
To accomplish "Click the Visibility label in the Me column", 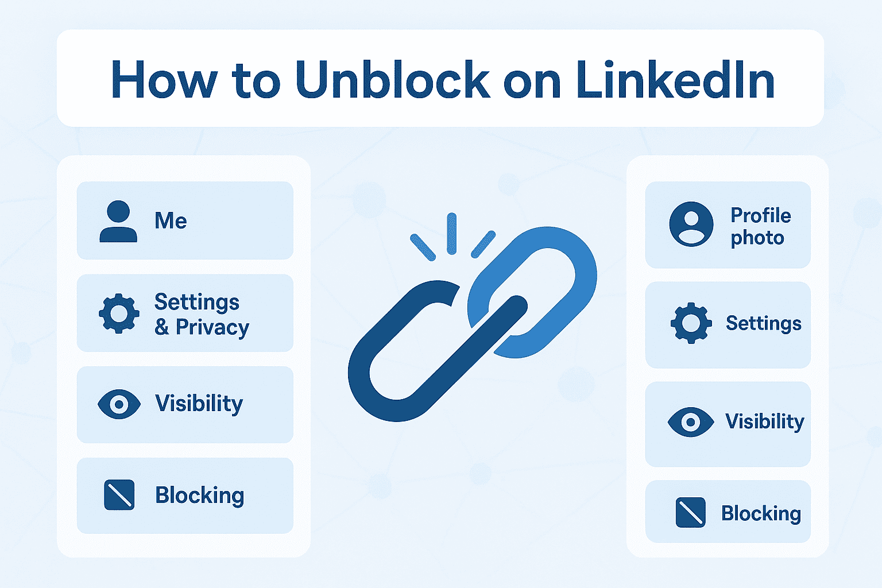I will pyautogui.click(x=199, y=404).
